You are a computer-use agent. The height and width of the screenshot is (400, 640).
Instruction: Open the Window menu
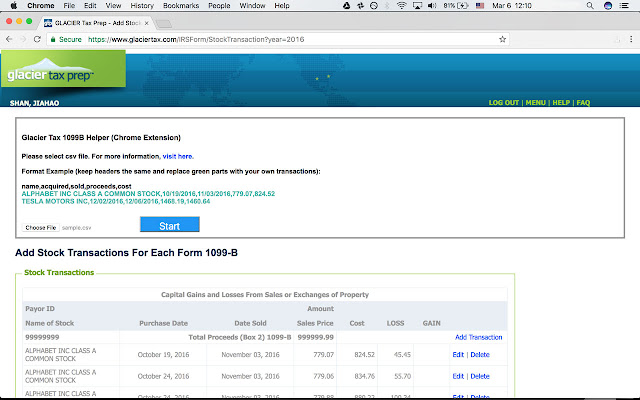[x=252, y=6]
